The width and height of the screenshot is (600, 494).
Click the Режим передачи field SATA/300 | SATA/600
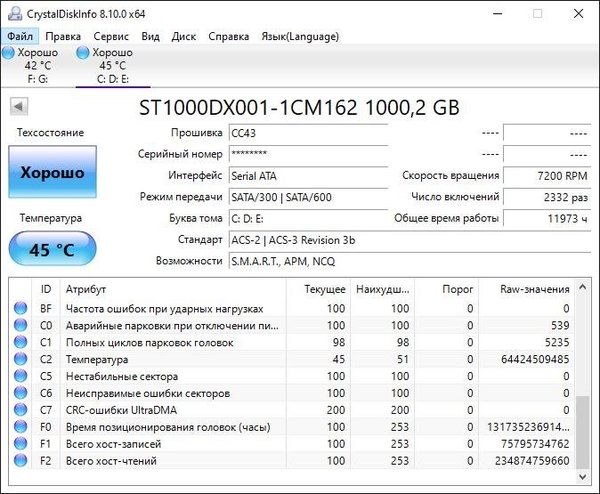[x=308, y=197]
